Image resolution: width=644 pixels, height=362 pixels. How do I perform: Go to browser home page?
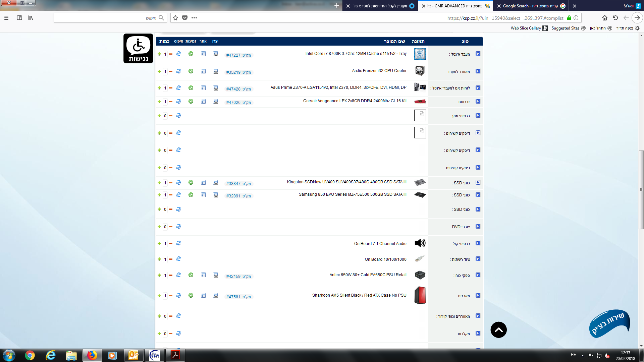(604, 18)
